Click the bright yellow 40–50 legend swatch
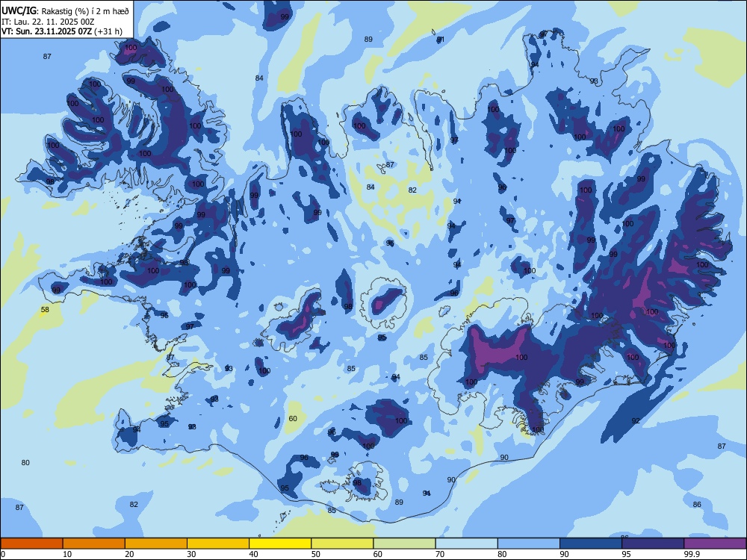Image resolution: width=747 pixels, height=560 pixels. (280, 544)
